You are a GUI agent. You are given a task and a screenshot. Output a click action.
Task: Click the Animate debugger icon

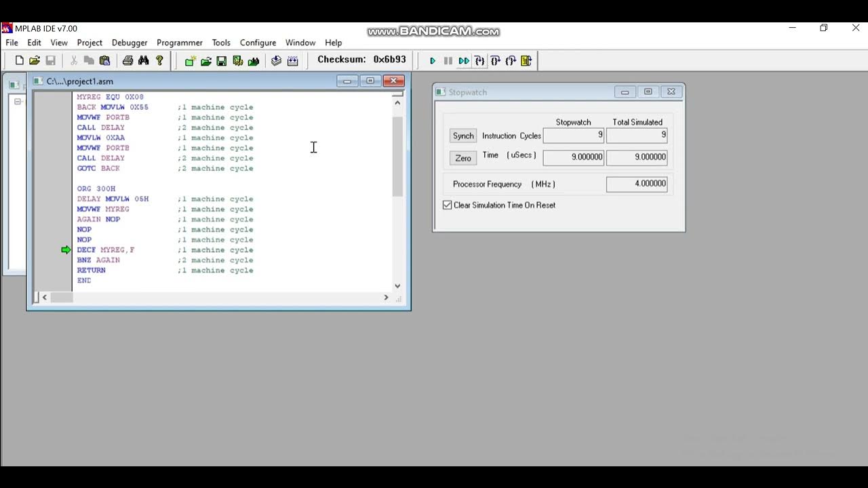coord(463,60)
